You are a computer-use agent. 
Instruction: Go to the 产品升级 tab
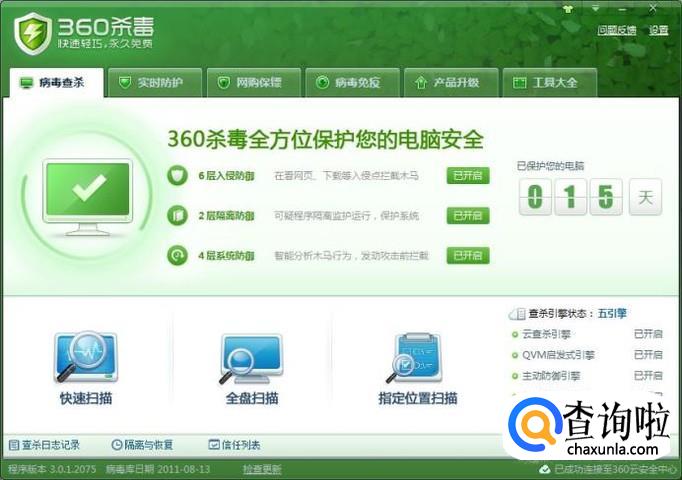451,82
